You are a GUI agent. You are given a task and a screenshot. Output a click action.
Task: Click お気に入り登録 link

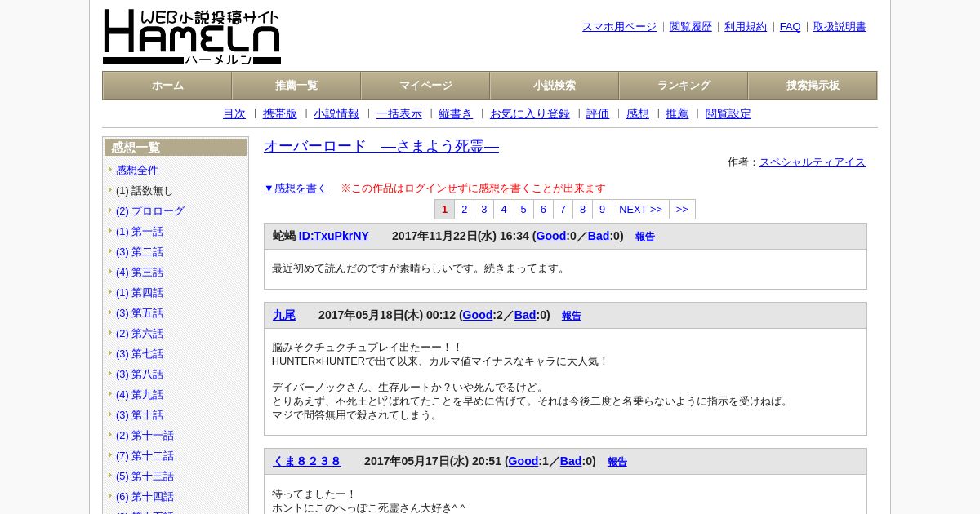530,114
